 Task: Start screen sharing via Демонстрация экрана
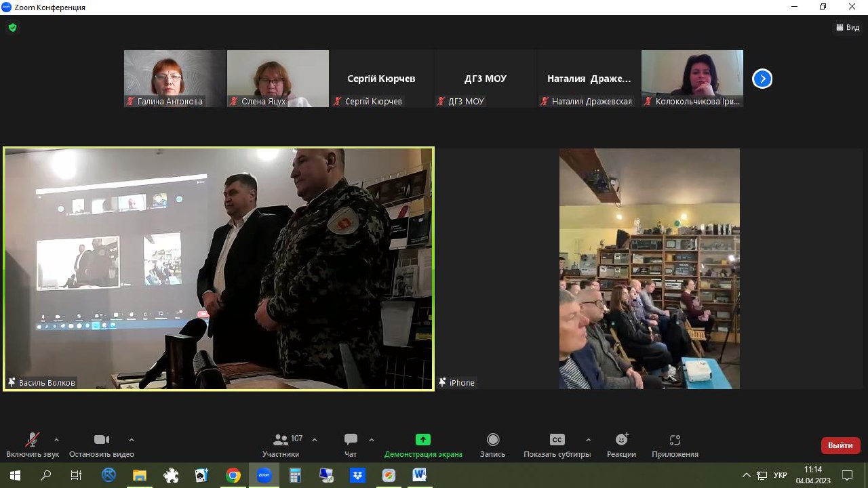pos(423,445)
